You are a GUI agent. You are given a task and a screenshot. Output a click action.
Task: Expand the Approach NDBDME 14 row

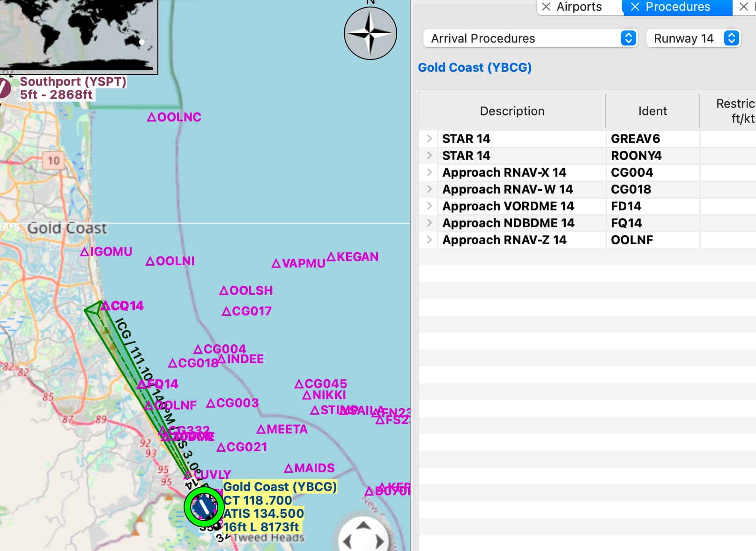[430, 223]
